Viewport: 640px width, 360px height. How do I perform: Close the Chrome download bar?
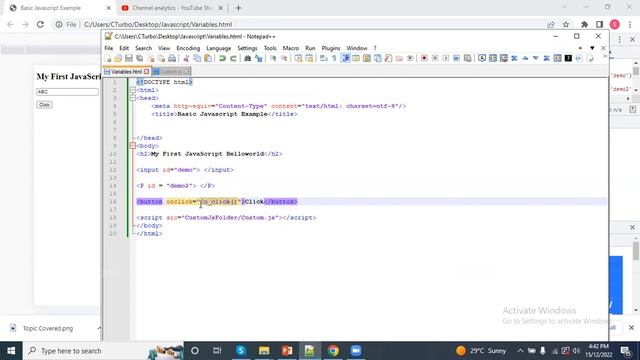pyautogui.click(x=631, y=327)
